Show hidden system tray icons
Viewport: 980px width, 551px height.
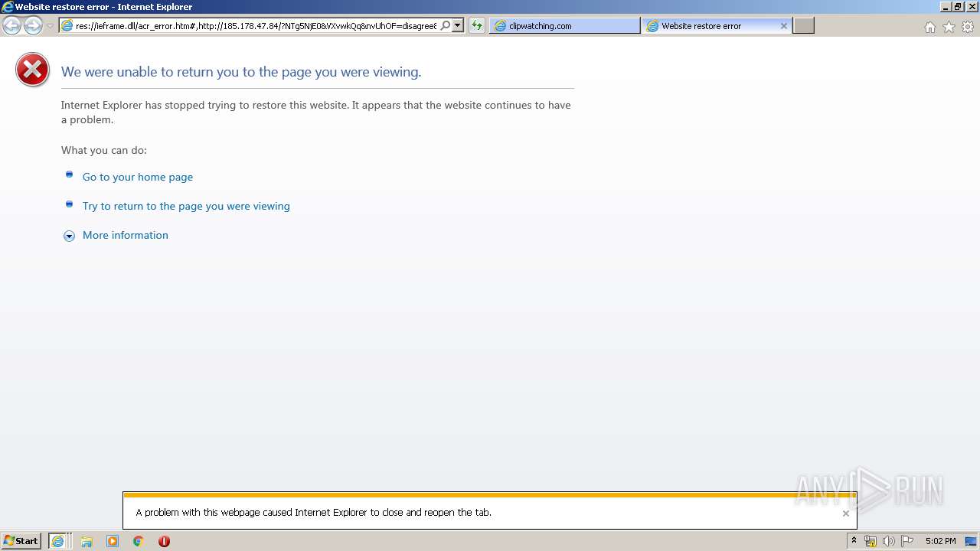tap(854, 541)
